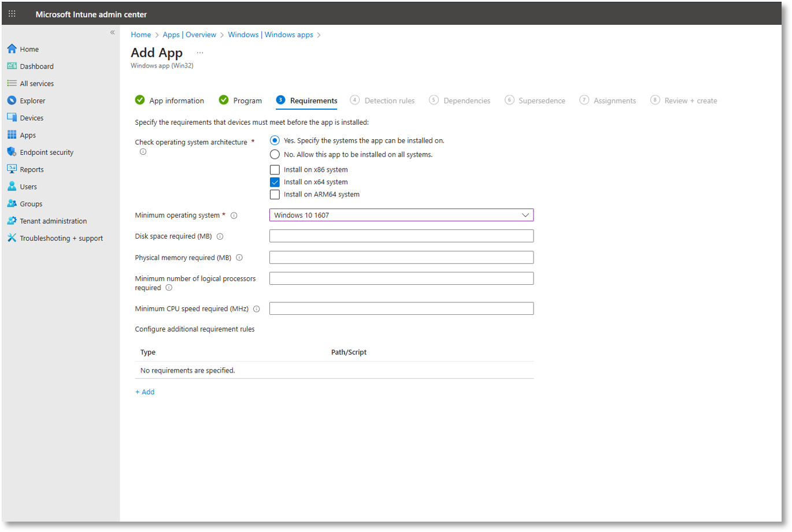Viewport: 792px width, 532px height.
Task: Click green checkmark icon for App information
Action: point(140,100)
